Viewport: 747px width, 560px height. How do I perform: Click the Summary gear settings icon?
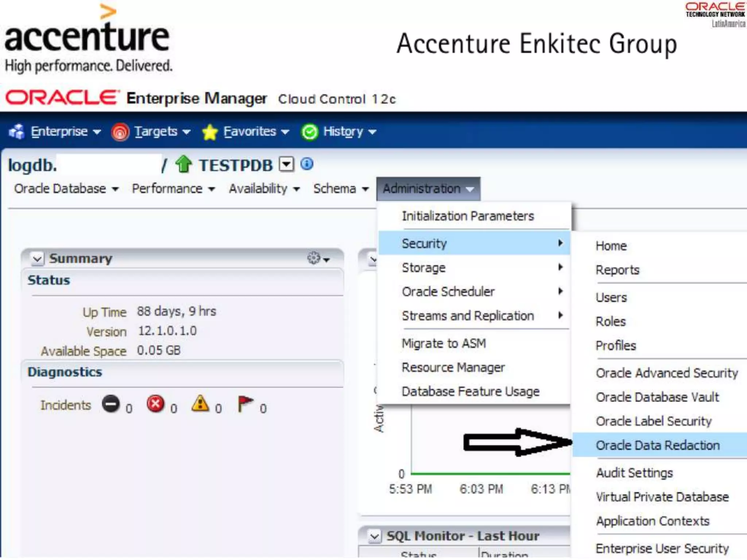(314, 258)
